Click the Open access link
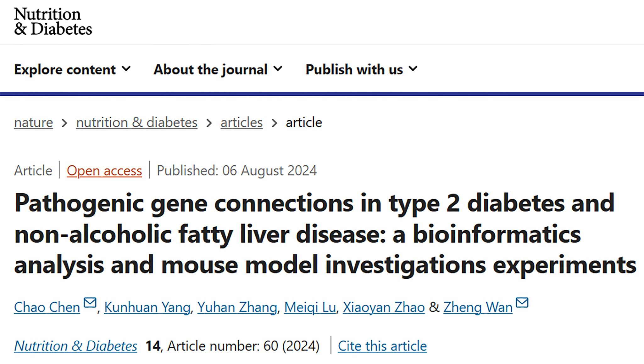 104,171
